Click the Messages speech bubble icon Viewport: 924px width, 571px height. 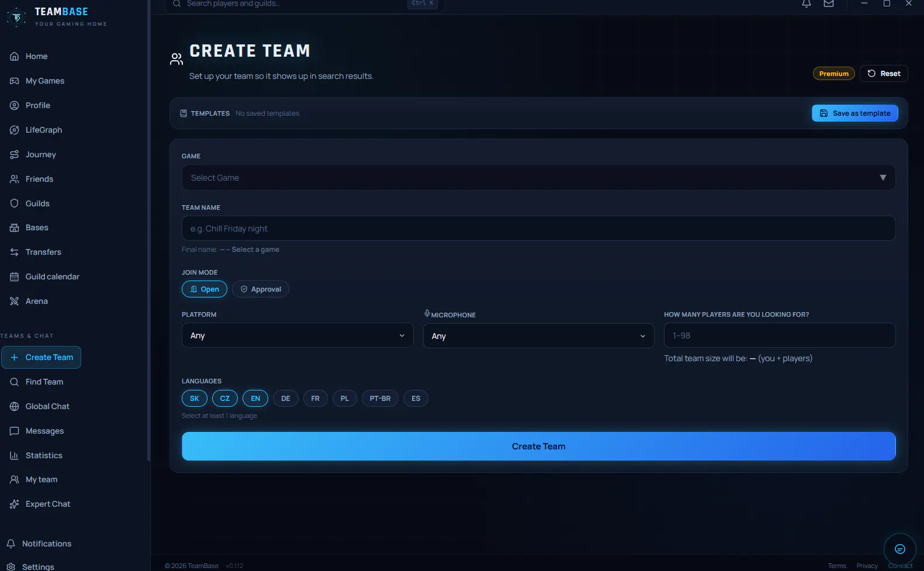tap(15, 431)
